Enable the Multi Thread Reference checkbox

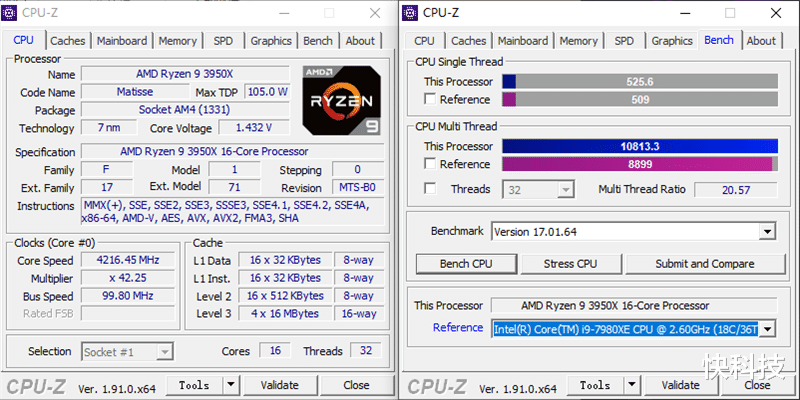(x=430, y=164)
